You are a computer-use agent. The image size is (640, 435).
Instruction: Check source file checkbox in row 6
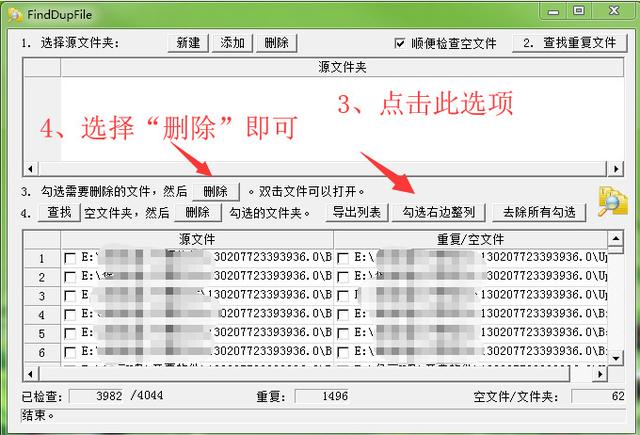coord(70,352)
